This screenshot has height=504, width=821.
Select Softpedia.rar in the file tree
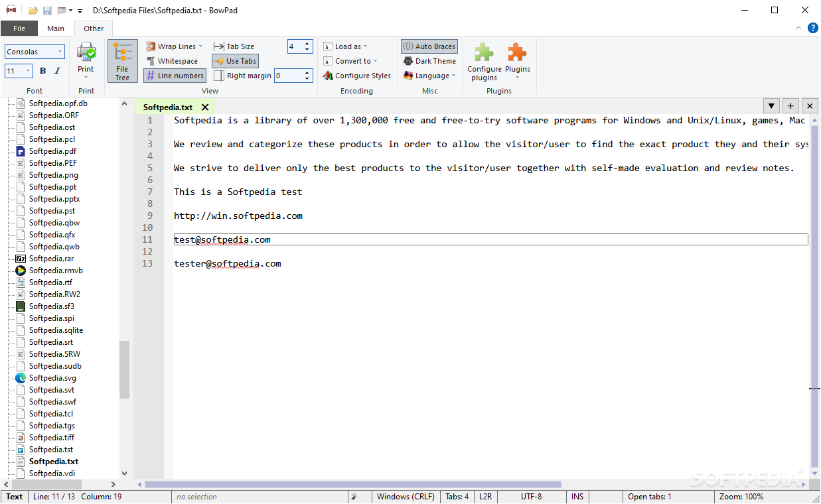pos(51,259)
